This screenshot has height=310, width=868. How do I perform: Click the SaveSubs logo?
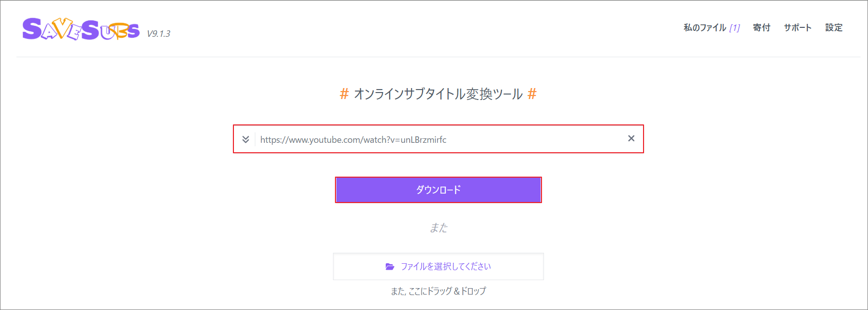(x=80, y=29)
